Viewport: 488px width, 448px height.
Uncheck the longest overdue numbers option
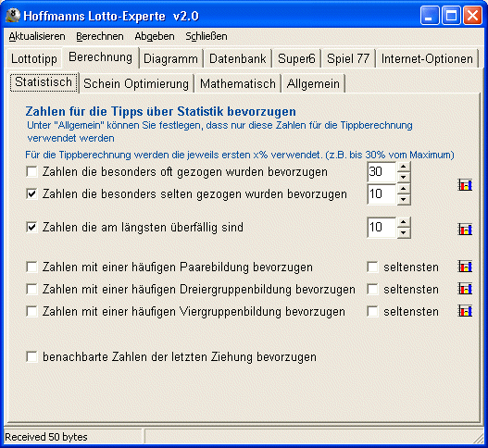[x=31, y=227]
